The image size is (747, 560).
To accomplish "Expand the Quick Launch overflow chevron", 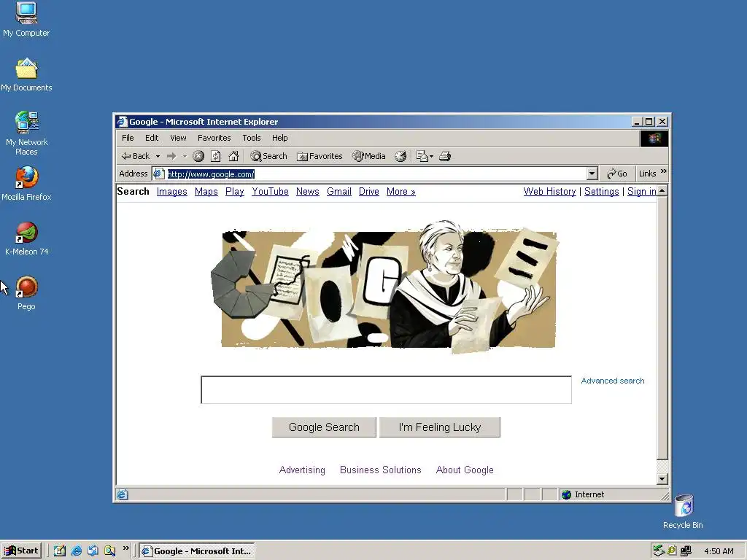I will pos(125,548).
